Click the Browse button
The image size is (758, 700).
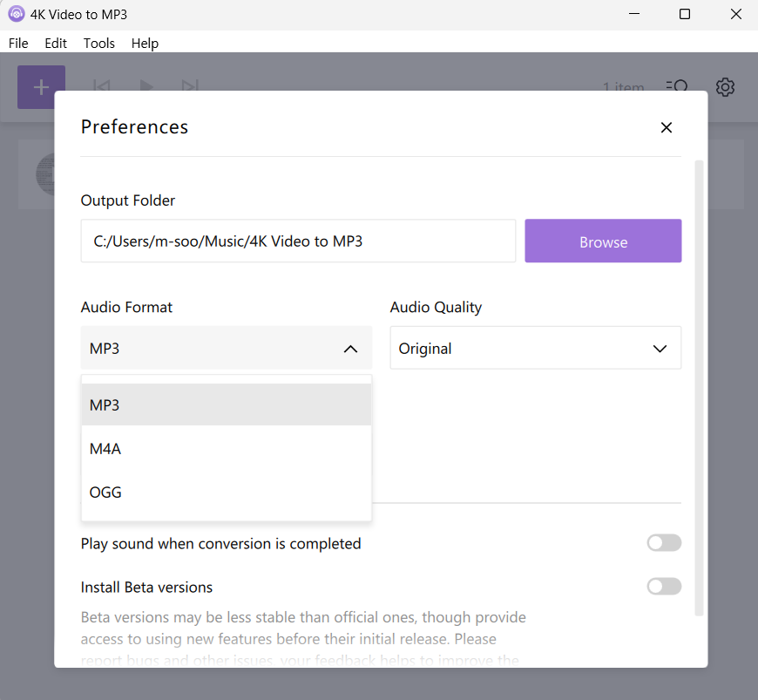[x=603, y=241]
